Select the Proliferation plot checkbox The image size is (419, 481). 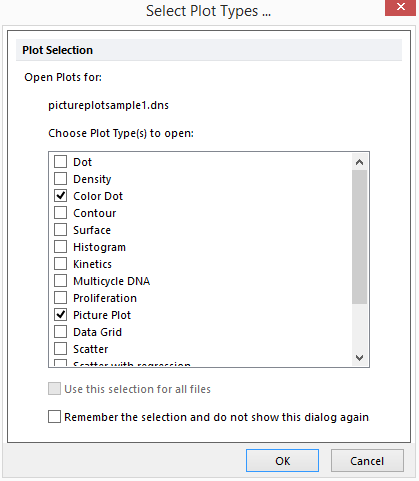tap(60, 298)
